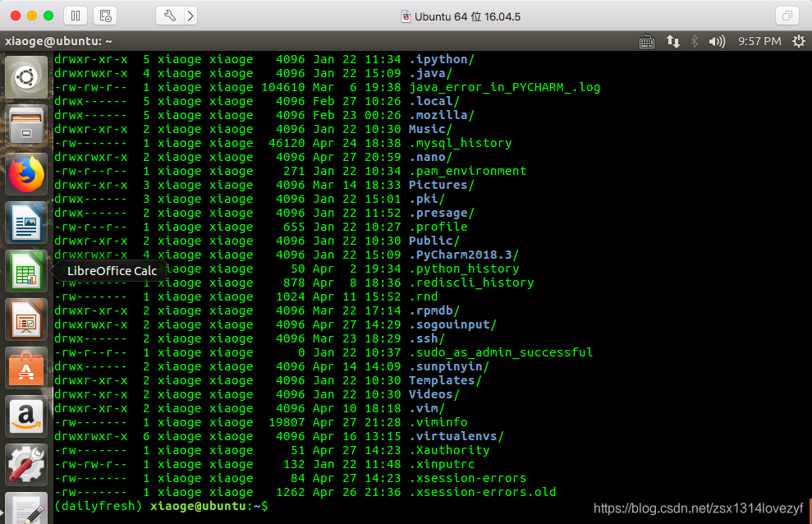This screenshot has height=524, width=812.
Task: Click the zoom window green button
Action: (48, 16)
